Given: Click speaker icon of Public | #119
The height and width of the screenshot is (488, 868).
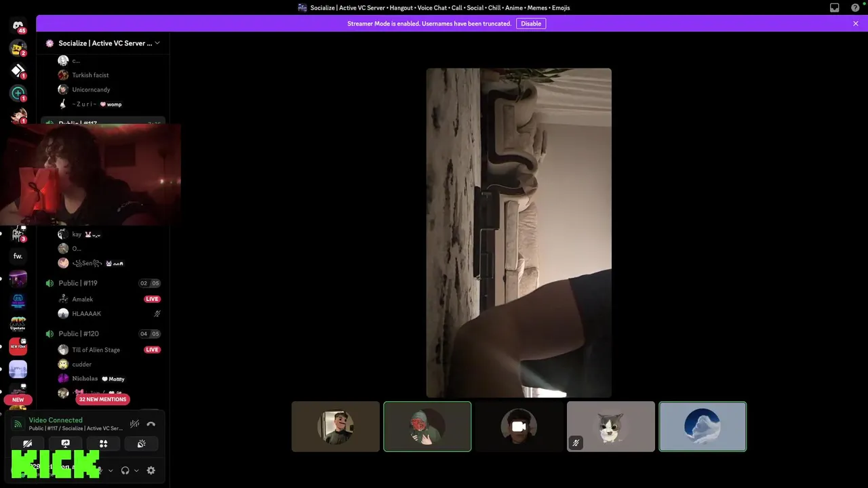Looking at the screenshot, I should pos(50,283).
